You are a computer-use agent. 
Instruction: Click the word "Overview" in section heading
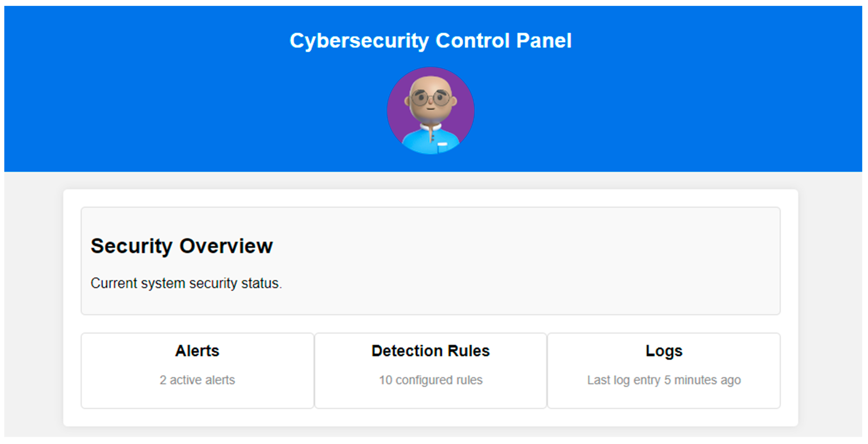226,246
